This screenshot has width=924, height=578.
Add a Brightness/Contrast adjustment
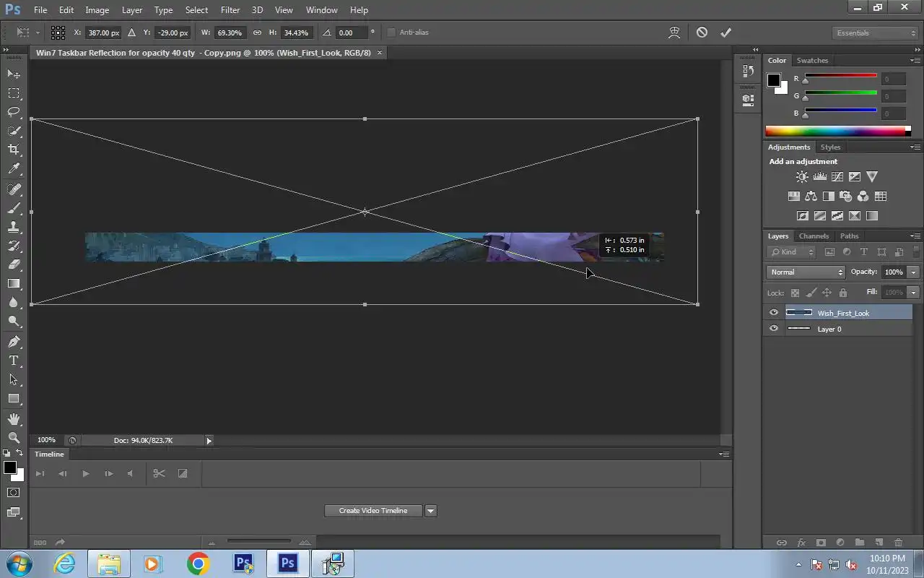click(802, 176)
